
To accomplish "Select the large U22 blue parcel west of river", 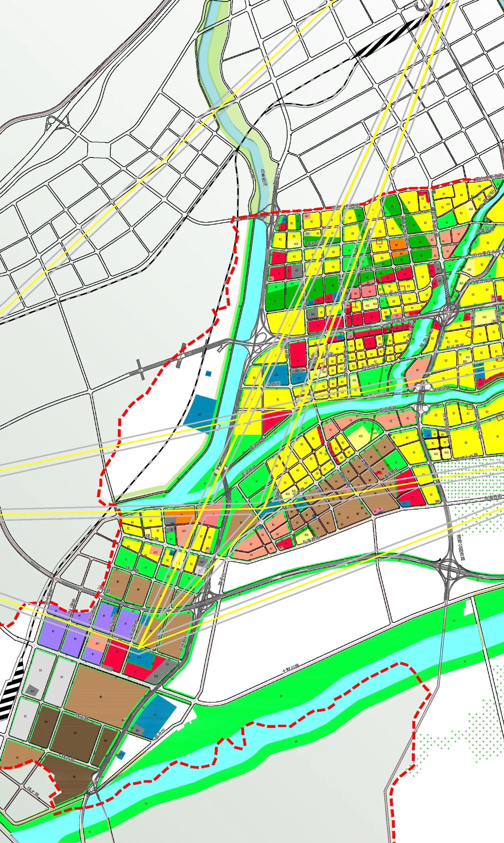I will click(200, 414).
